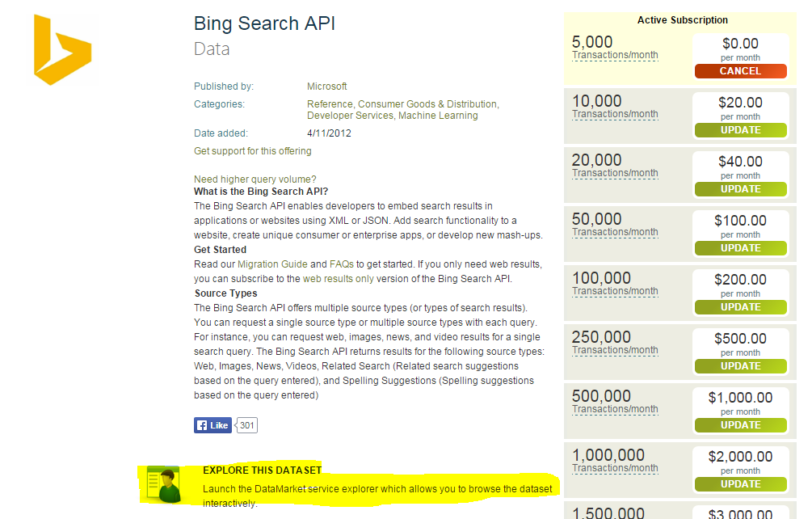Click the Data subtitle under the title
The width and height of the screenshot is (812, 519).
(x=212, y=49)
